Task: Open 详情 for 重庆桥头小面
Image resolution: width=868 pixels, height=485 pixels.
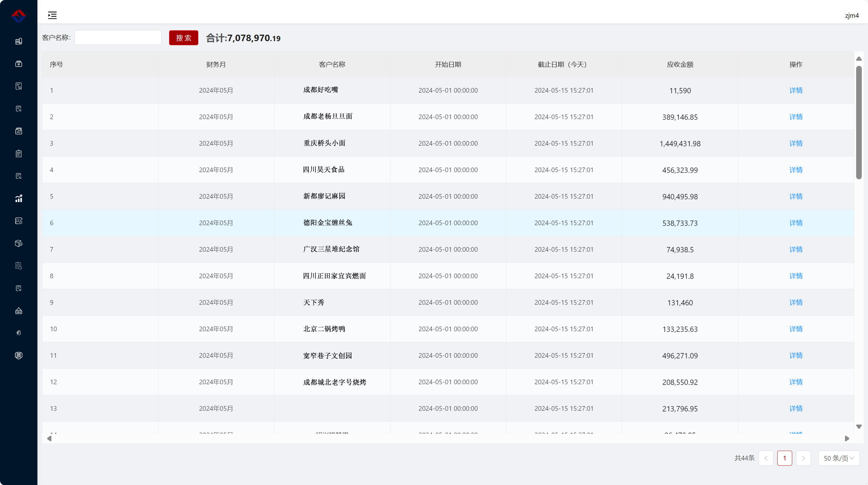Action: [796, 143]
